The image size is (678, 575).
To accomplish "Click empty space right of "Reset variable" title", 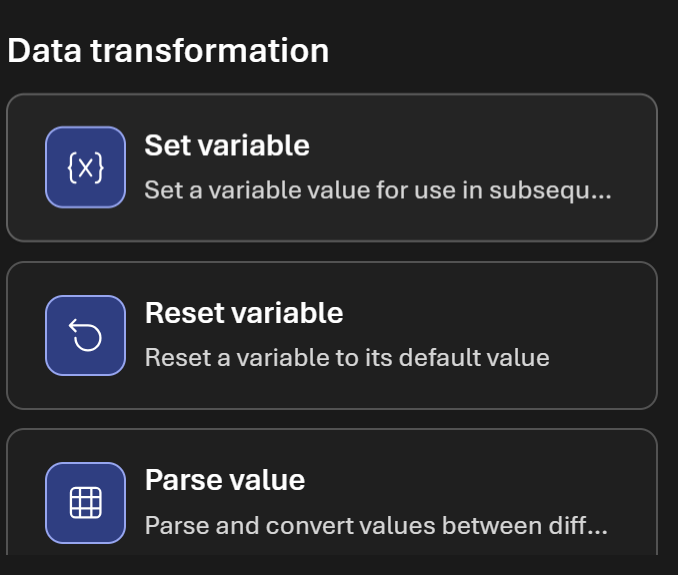I will [500, 313].
